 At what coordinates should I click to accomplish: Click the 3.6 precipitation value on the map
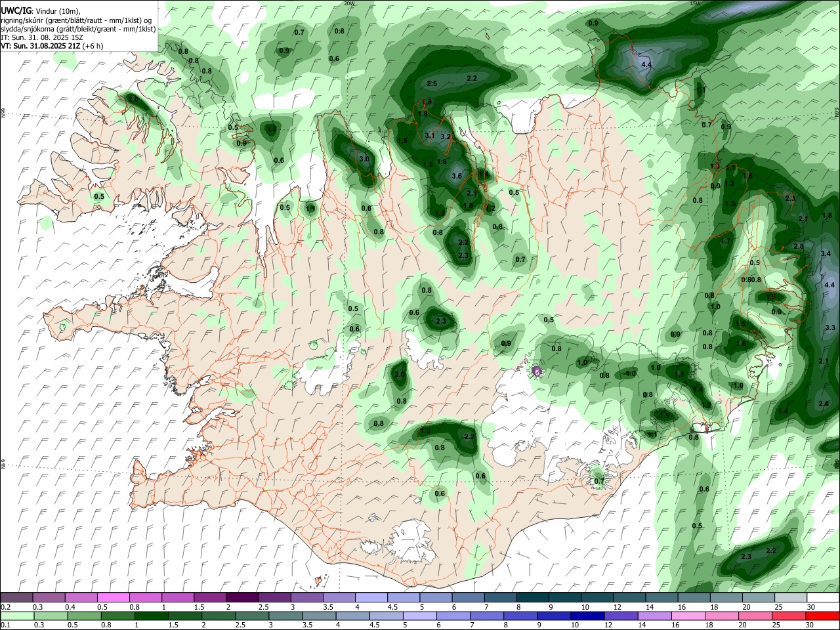click(457, 176)
